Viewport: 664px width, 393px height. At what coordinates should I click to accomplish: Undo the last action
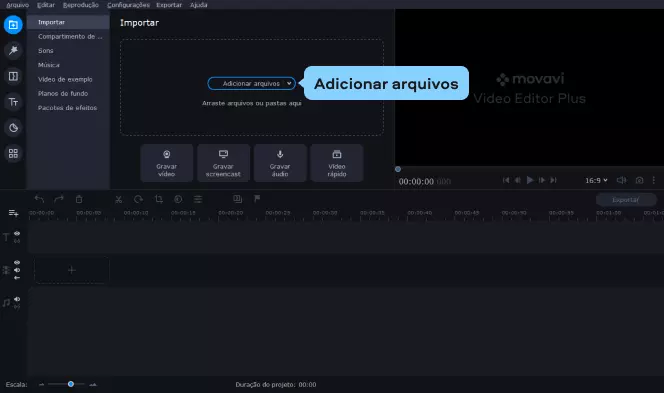click(39, 199)
